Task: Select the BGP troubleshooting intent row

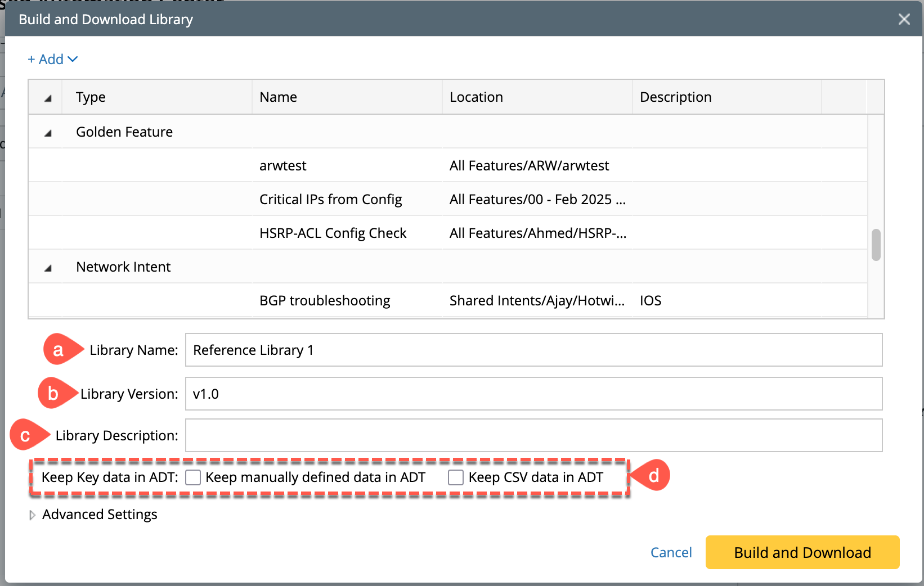Action: tap(325, 301)
